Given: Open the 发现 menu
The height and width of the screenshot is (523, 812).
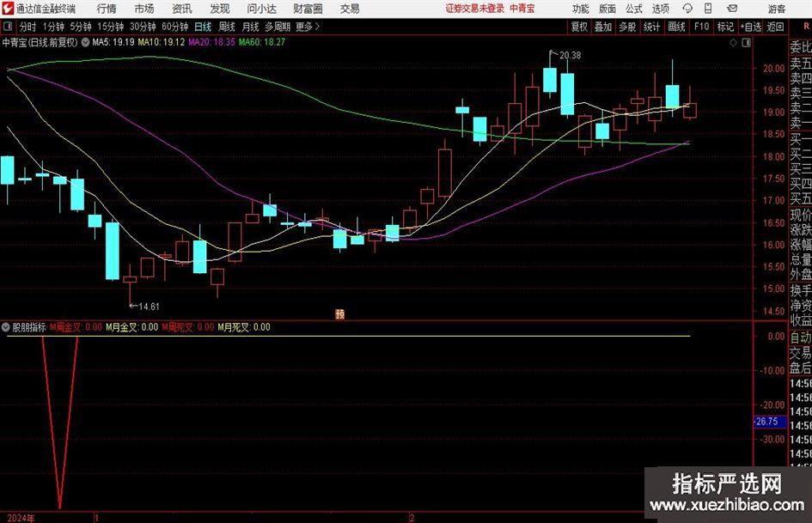Looking at the screenshot, I should (220, 9).
